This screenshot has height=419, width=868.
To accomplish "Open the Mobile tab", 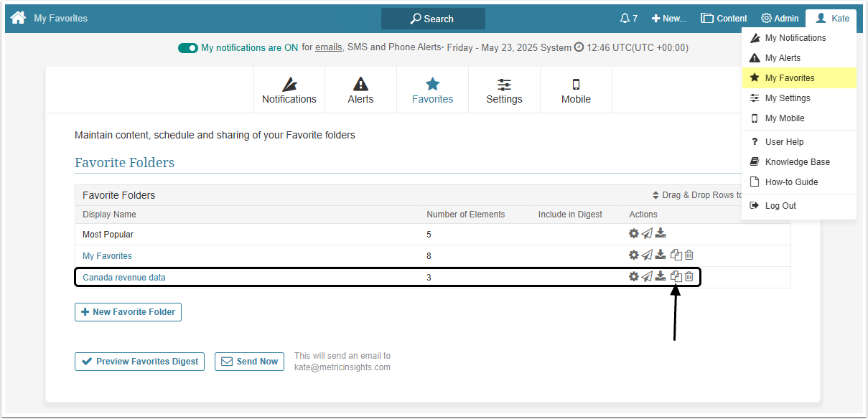I will [x=576, y=90].
